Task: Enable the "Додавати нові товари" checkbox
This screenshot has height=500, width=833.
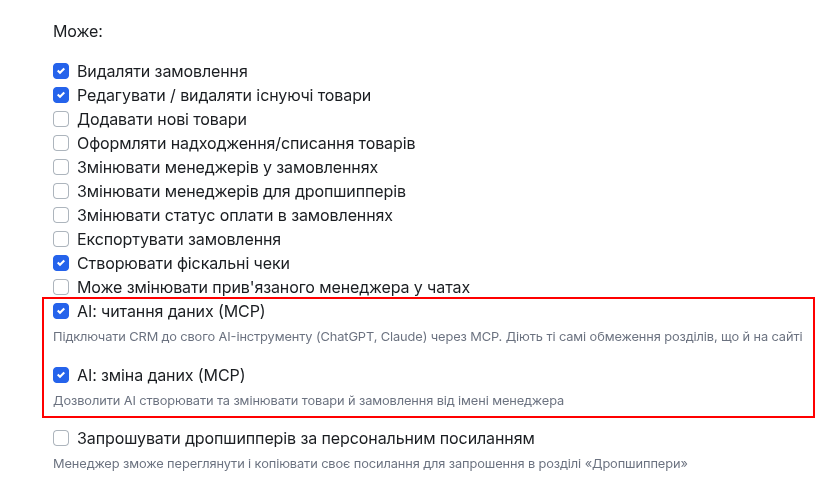Action: [x=61, y=119]
